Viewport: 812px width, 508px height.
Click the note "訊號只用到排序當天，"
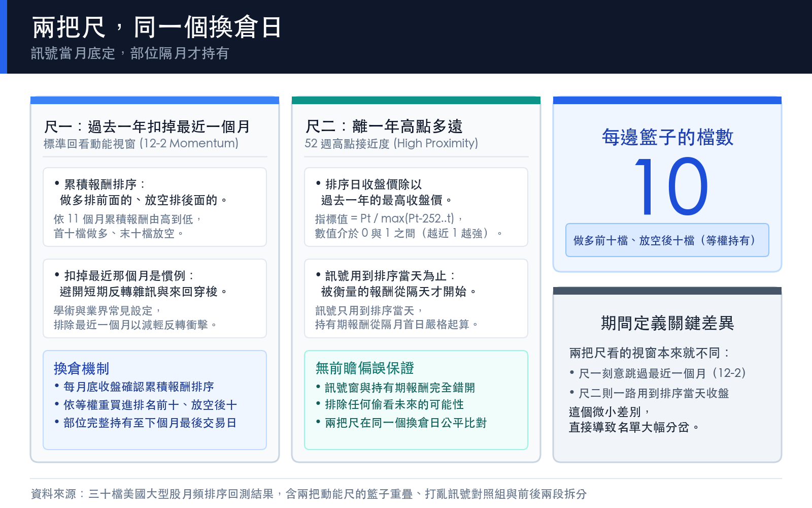(x=369, y=310)
